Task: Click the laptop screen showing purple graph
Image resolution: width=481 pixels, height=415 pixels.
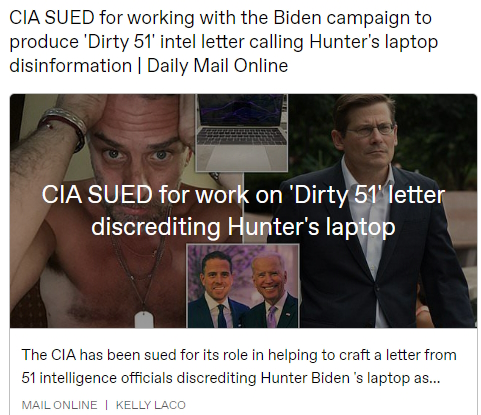Action: click(x=242, y=110)
